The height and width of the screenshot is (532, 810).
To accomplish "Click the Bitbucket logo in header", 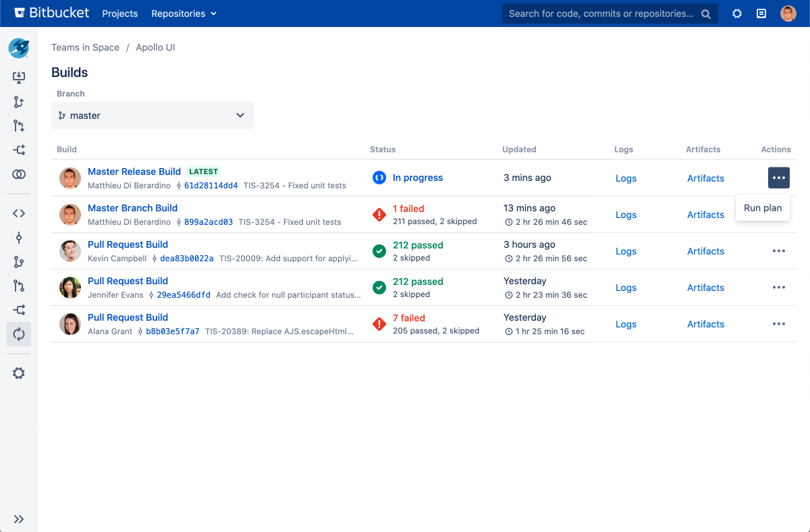I will (x=51, y=13).
